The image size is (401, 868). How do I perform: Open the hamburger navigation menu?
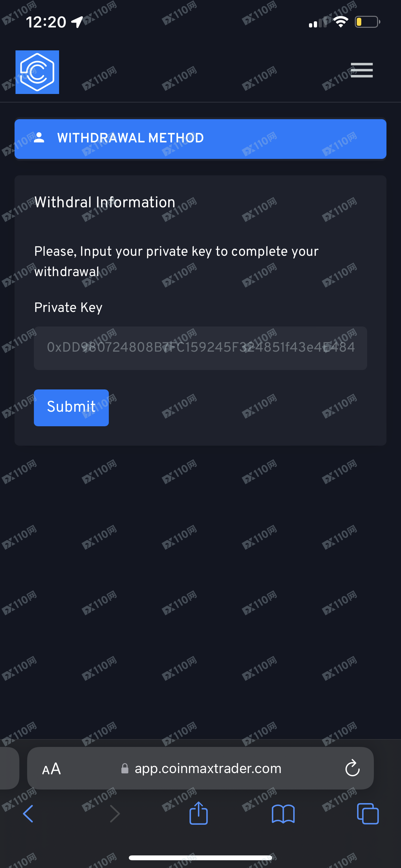tap(362, 70)
